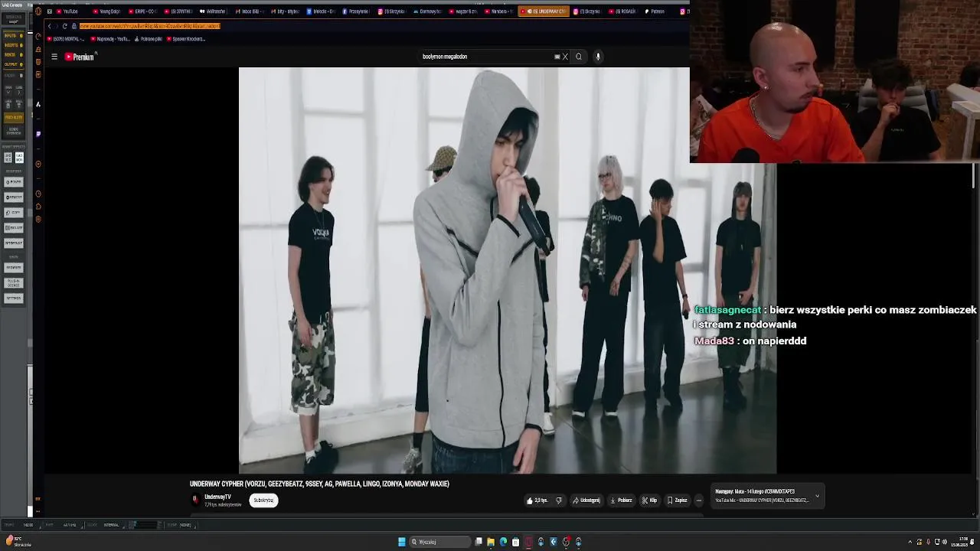The image size is (980, 551).
Task: Open the tab islands workspace icon
Action: (x=50, y=11)
